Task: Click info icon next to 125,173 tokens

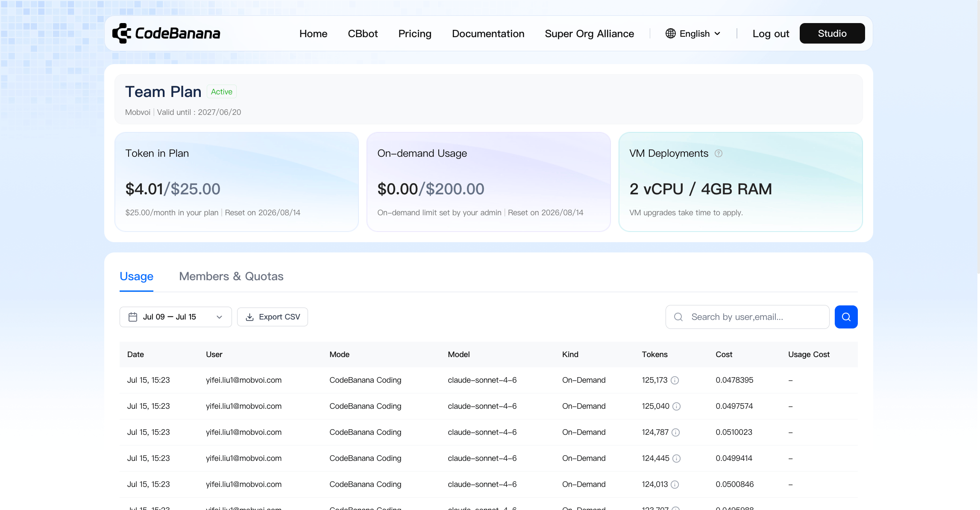Action: (x=675, y=380)
